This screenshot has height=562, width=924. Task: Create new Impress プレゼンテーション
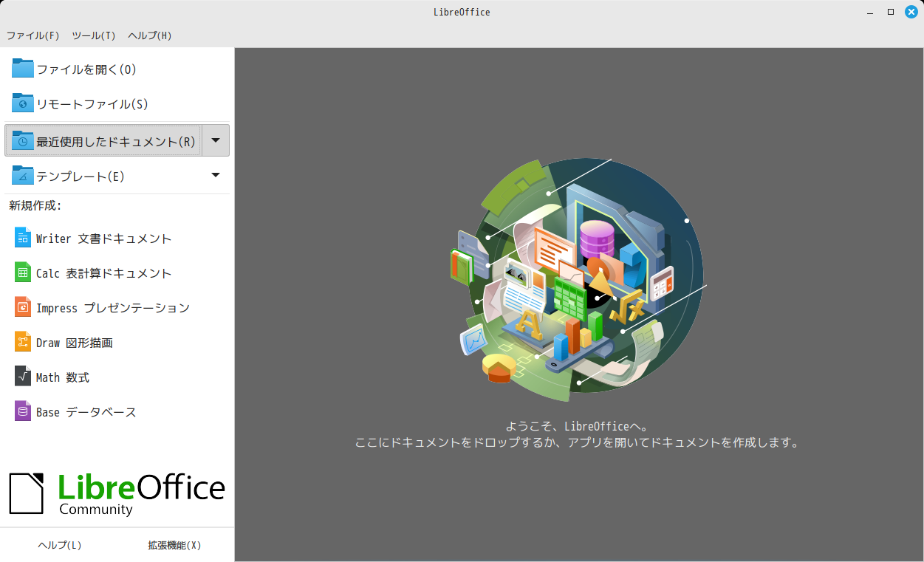(x=113, y=308)
